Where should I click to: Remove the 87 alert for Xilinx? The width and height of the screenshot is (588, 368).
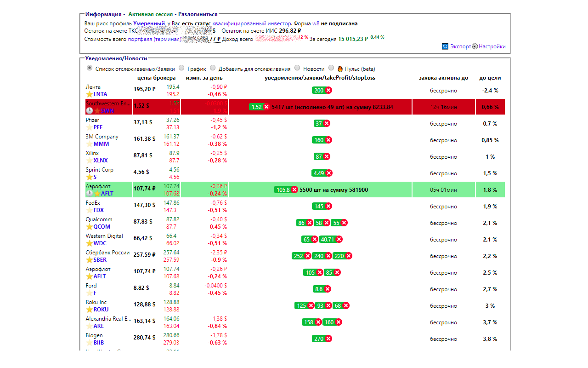327,157
